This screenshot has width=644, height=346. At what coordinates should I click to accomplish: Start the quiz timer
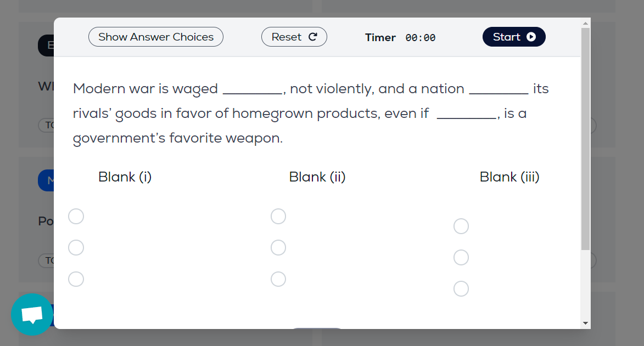pyautogui.click(x=514, y=37)
